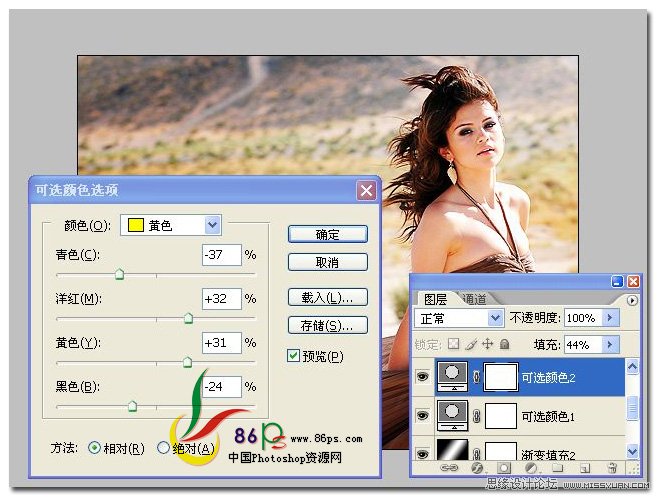Click the delete layer trash icon

point(612,468)
